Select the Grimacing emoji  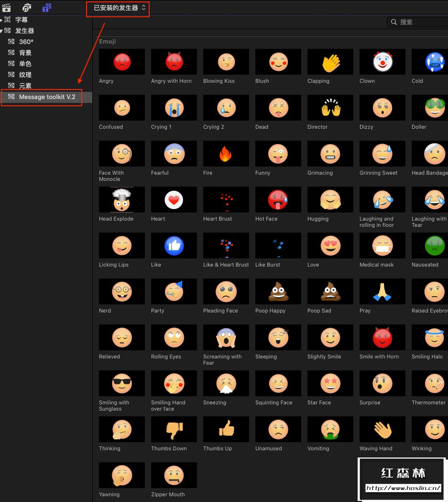pyautogui.click(x=330, y=154)
